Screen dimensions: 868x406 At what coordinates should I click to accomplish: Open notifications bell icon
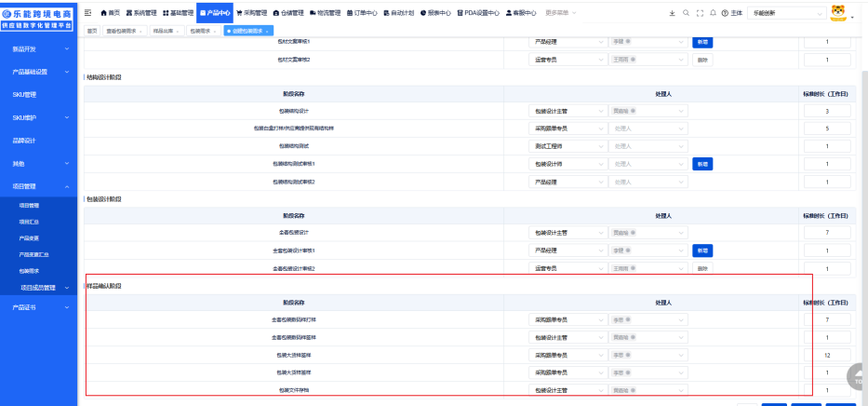712,13
